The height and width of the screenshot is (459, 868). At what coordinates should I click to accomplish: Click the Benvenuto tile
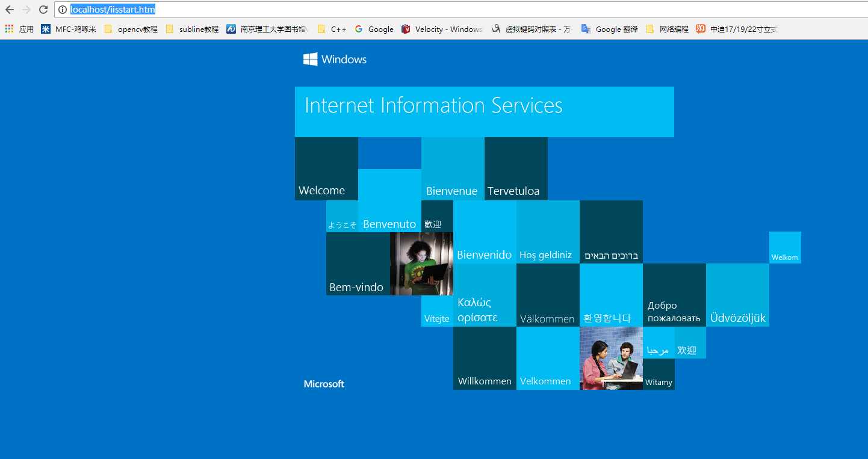tap(389, 200)
